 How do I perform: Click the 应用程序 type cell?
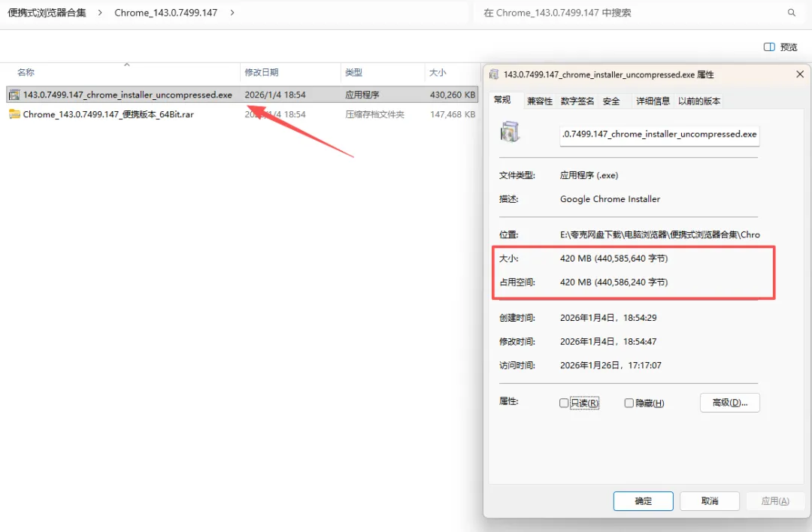[362, 95]
